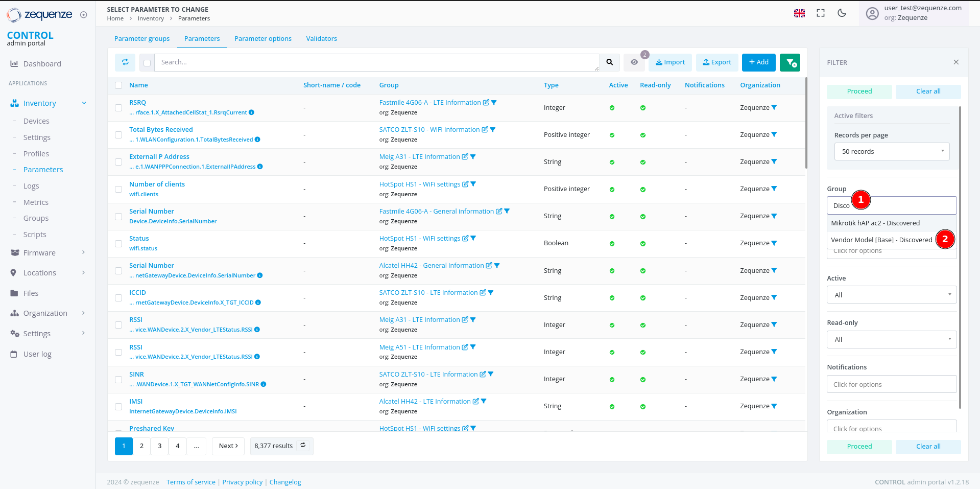Click the refresh table icon button
The image size is (980, 489).
pyautogui.click(x=125, y=62)
